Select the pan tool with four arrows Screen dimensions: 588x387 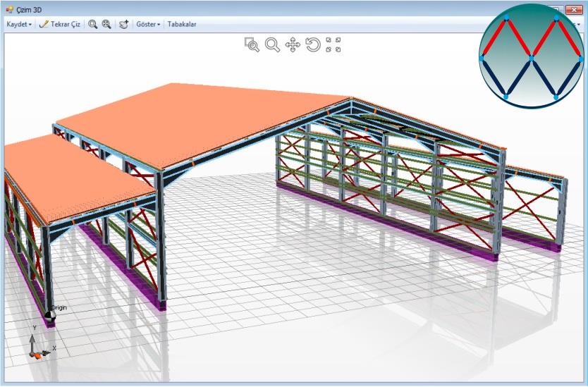pyautogui.click(x=293, y=45)
